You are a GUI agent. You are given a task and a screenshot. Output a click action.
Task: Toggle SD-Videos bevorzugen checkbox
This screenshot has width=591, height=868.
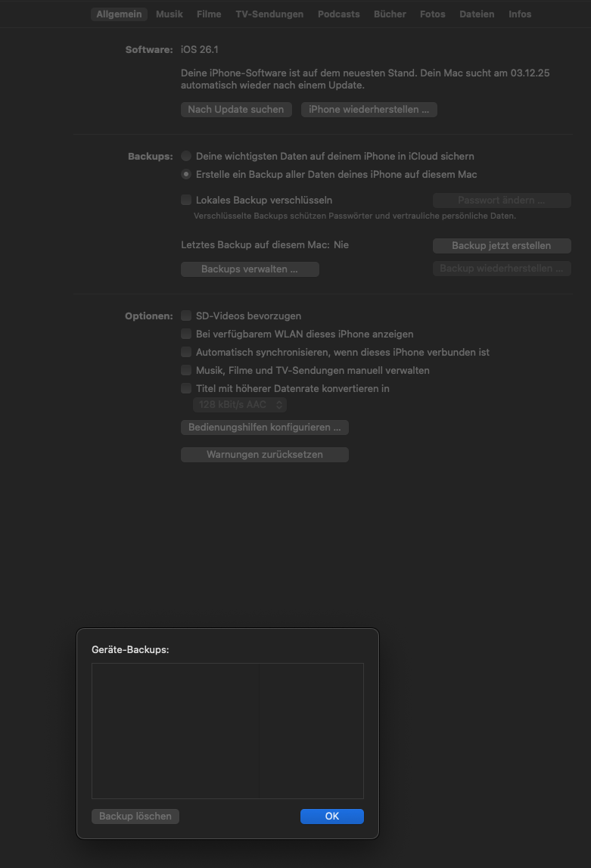[186, 316]
